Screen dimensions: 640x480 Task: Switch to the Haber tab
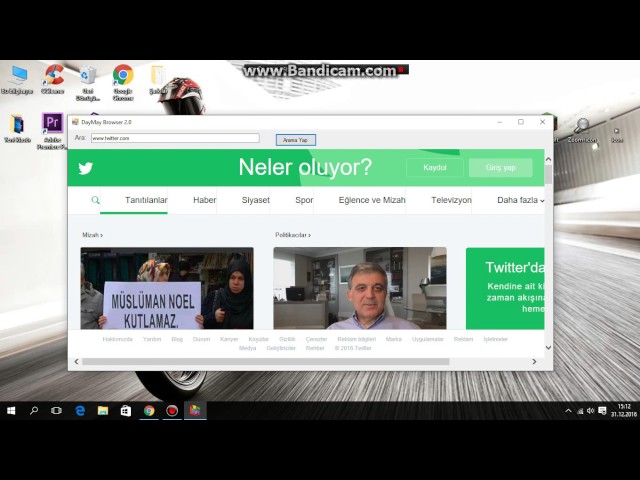point(204,200)
